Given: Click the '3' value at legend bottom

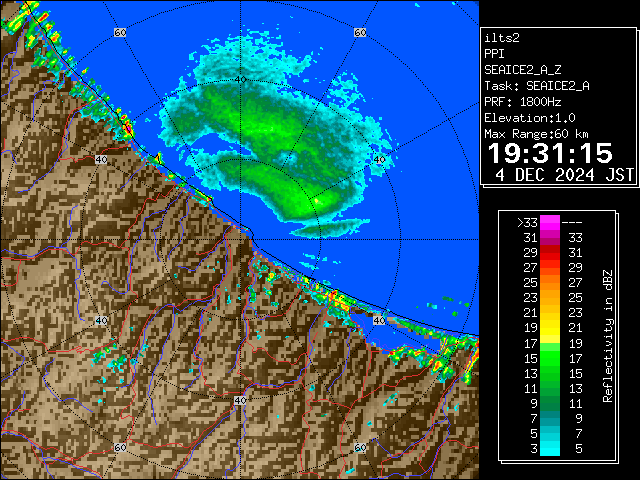Looking at the screenshot, I should [534, 449].
